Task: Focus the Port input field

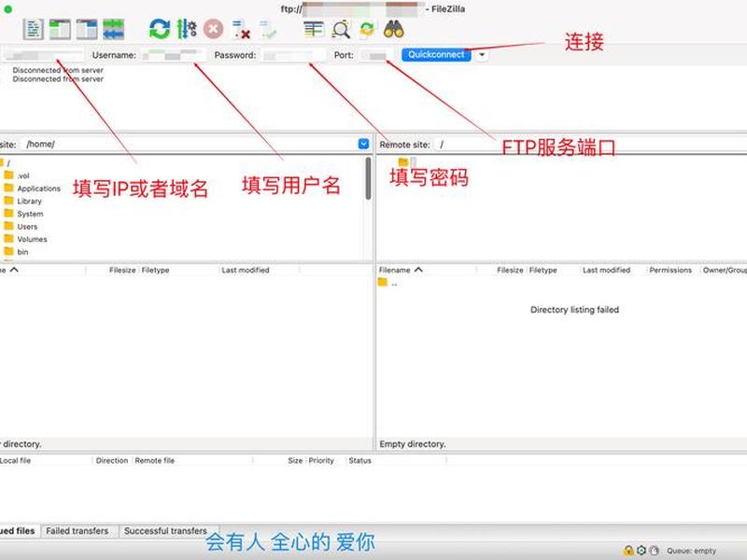Action: tap(376, 55)
